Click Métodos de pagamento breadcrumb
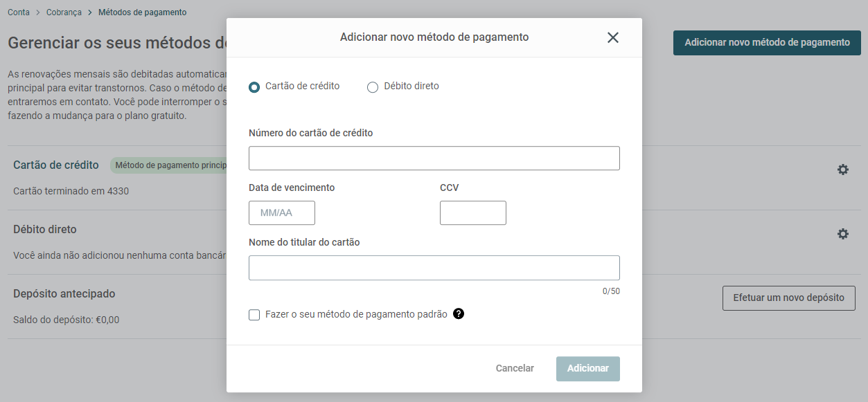Image resolution: width=868 pixels, height=402 pixels. point(142,12)
